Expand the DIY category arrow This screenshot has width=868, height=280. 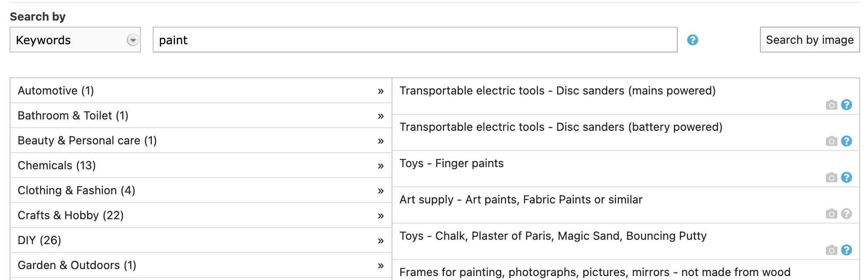click(381, 241)
